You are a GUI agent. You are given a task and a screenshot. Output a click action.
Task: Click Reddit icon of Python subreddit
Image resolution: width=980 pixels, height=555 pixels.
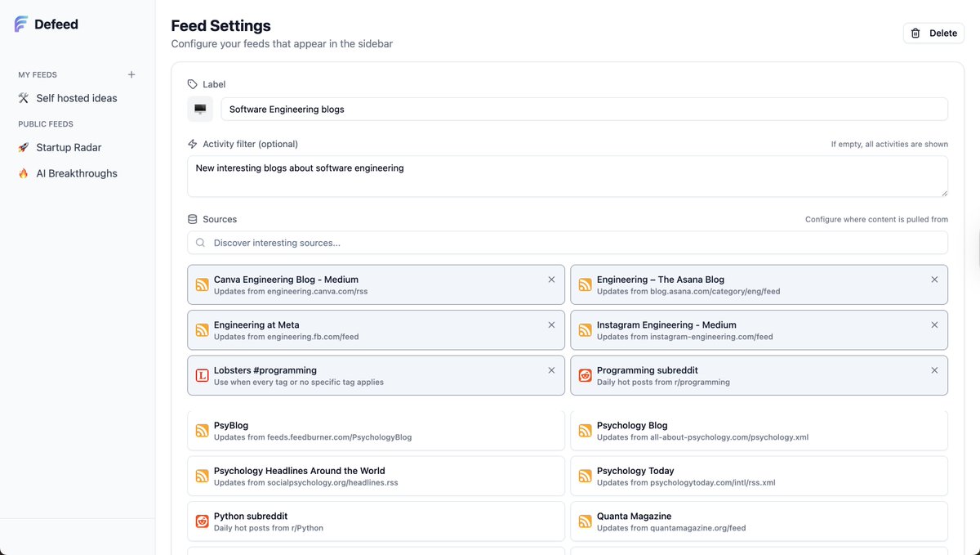[x=202, y=521]
